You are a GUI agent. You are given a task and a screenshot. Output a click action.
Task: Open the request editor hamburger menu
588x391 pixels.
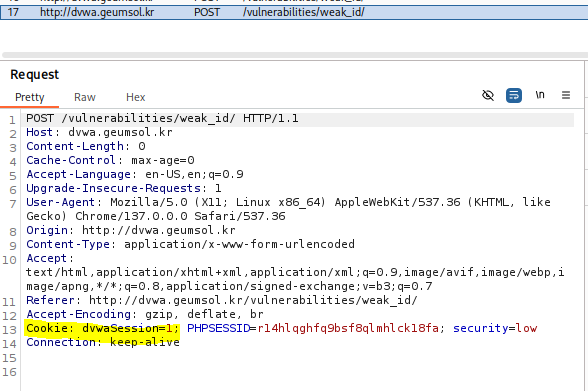pos(566,95)
